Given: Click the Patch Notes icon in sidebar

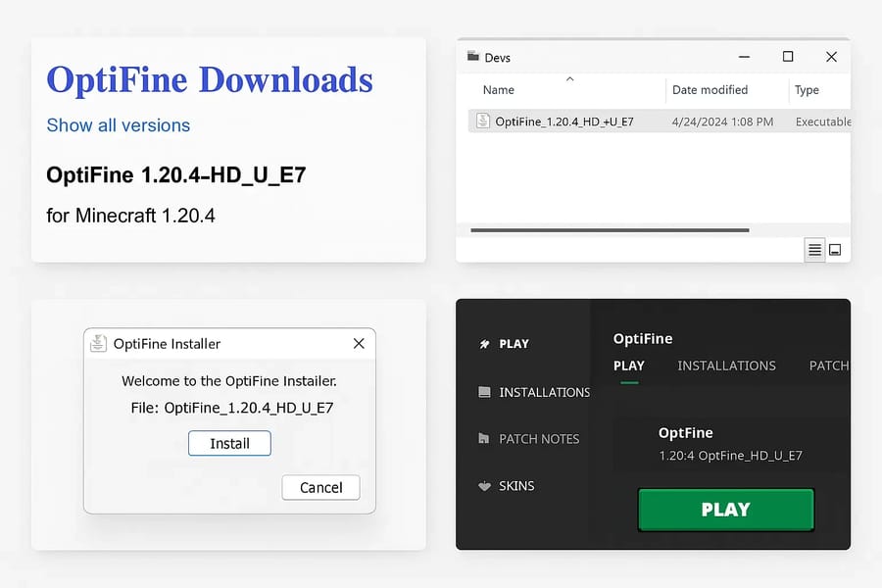Looking at the screenshot, I should coord(484,439).
